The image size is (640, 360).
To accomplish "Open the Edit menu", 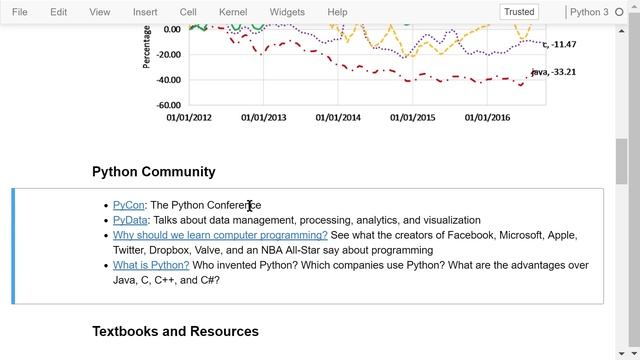I will tap(58, 12).
